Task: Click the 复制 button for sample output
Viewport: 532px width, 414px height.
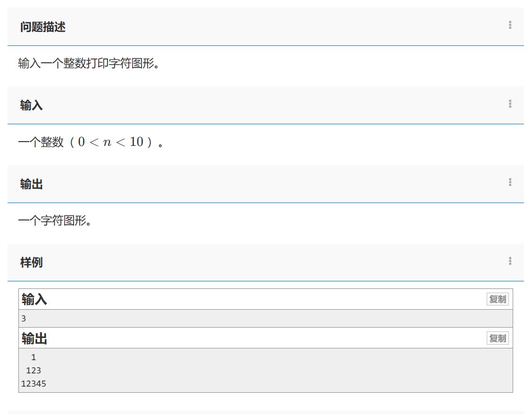Action: coord(499,338)
